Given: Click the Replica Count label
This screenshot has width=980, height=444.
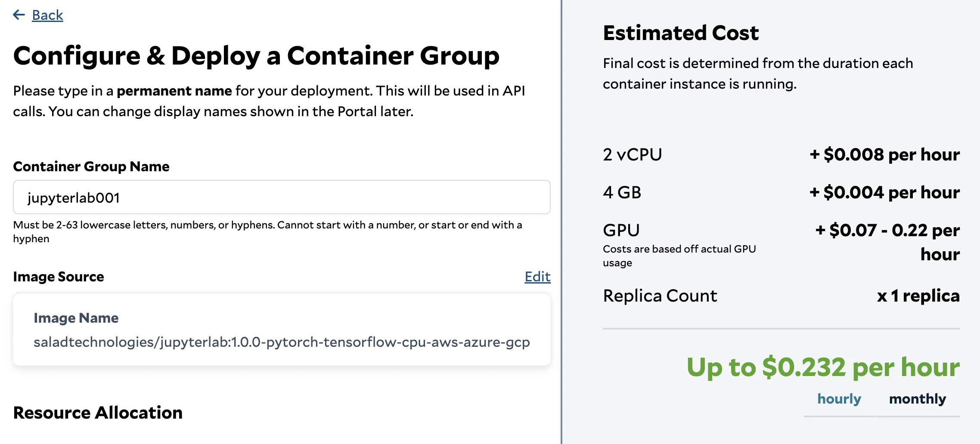Looking at the screenshot, I should click(660, 296).
